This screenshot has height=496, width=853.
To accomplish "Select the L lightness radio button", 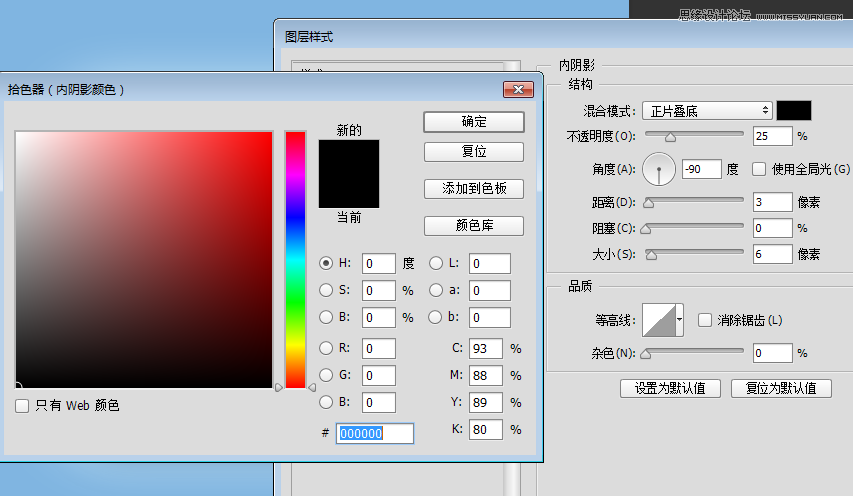I will [x=436, y=264].
